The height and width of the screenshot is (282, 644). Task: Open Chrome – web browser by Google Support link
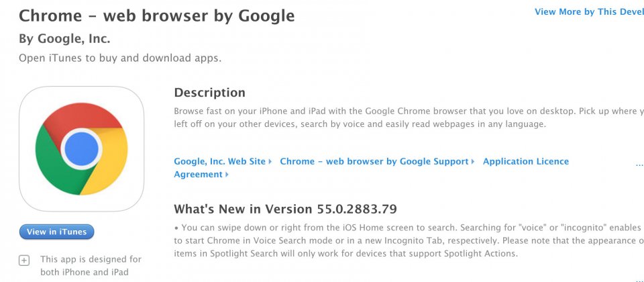374,162
